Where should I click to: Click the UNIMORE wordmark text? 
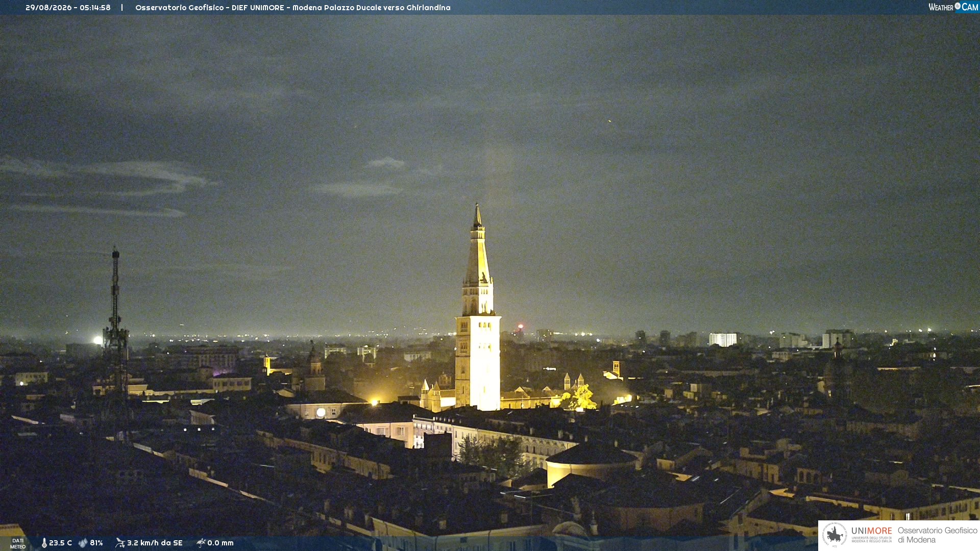click(871, 531)
